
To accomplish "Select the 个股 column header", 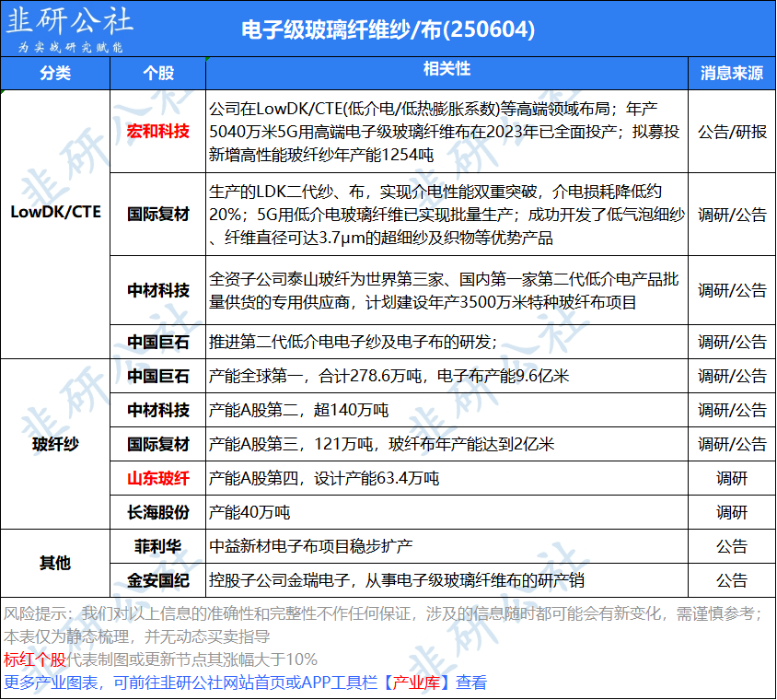I will coord(158,74).
